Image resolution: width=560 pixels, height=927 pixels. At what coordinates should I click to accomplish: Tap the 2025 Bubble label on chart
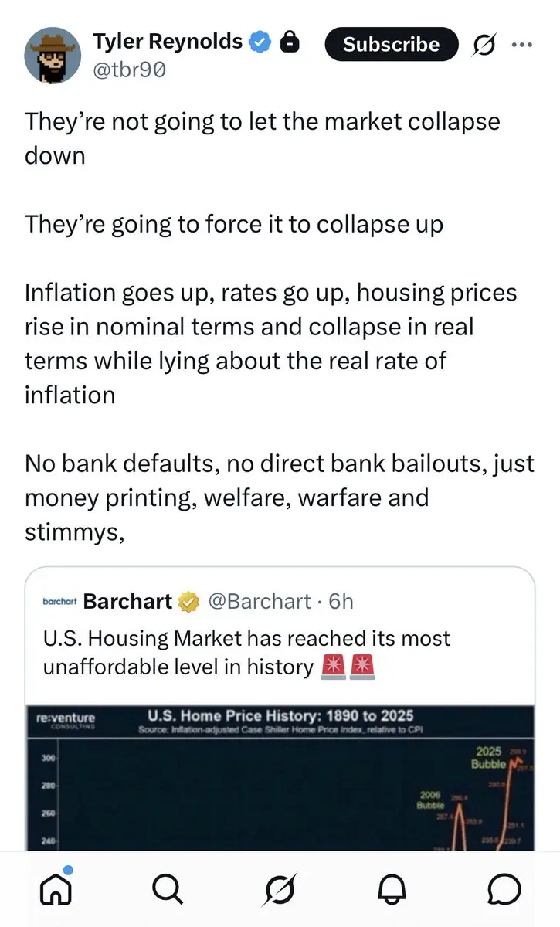click(x=488, y=757)
